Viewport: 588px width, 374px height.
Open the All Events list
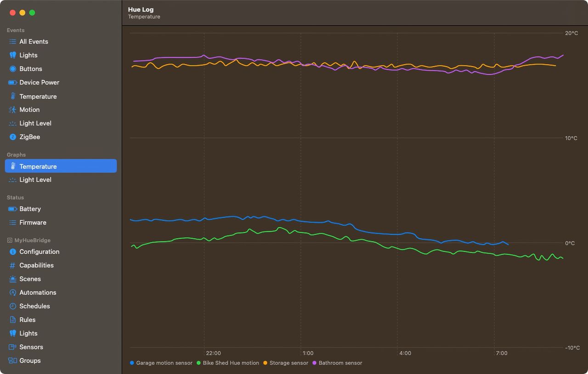[34, 41]
